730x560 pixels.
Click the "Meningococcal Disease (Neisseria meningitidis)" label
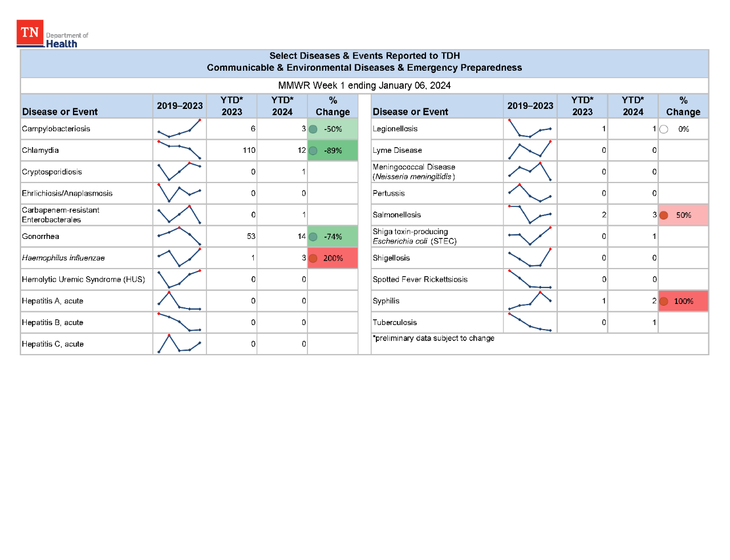(x=414, y=172)
